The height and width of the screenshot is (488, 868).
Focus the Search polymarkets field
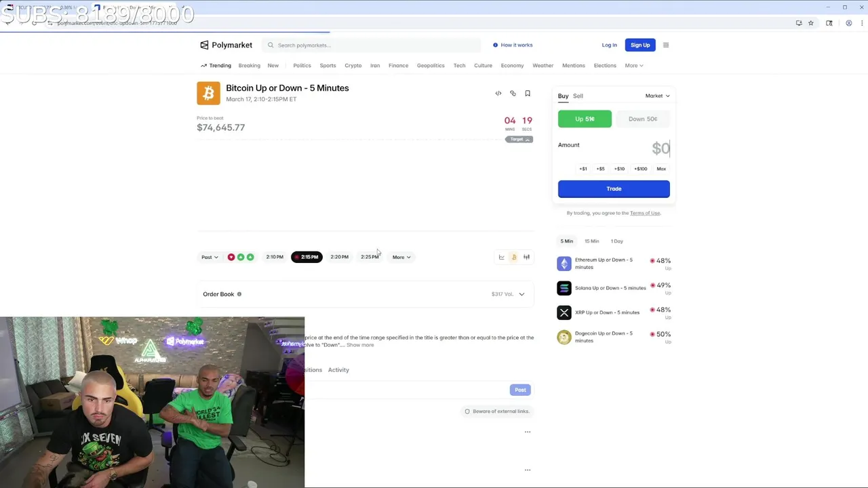(372, 45)
